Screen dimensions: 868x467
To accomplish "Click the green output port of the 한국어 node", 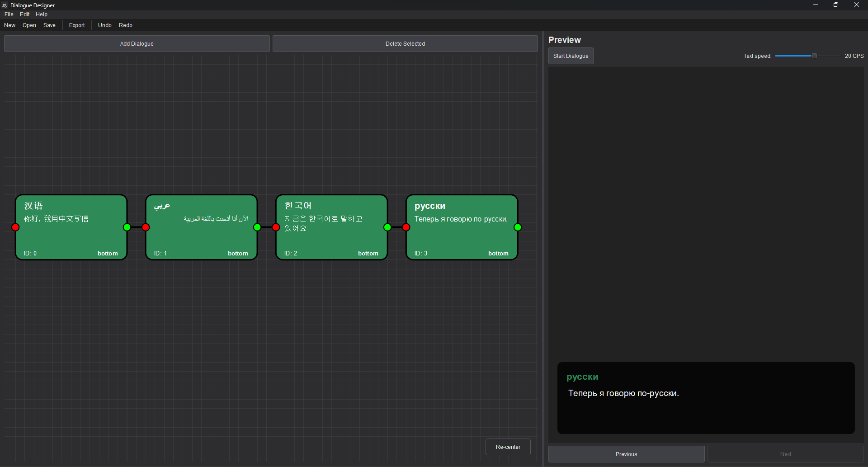I will coord(387,227).
